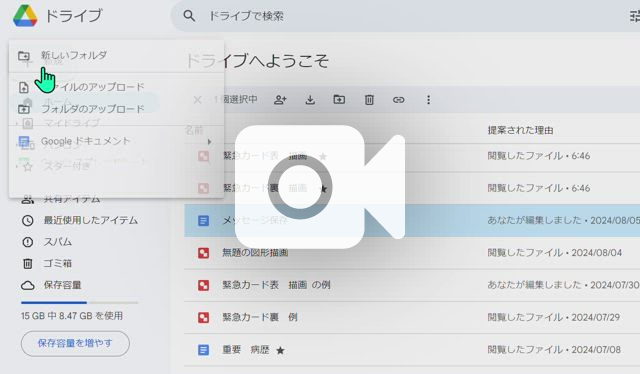Click the trash bin sidebar icon

27,263
